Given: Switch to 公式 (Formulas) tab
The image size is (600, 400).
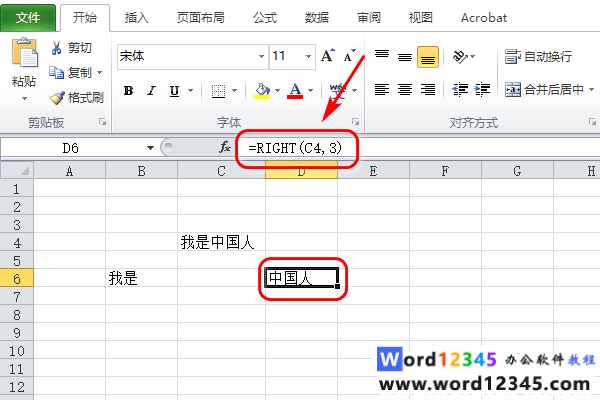Looking at the screenshot, I should pos(265,18).
